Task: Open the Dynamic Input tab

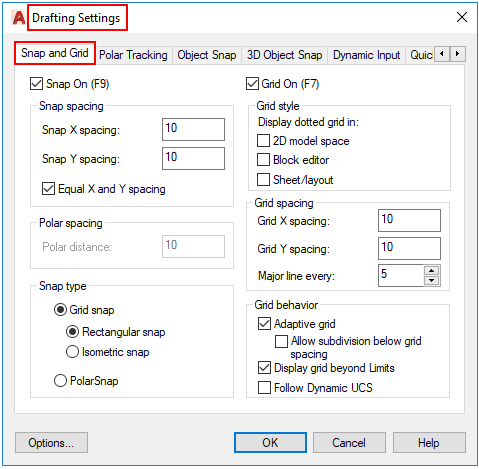Action: 367,55
